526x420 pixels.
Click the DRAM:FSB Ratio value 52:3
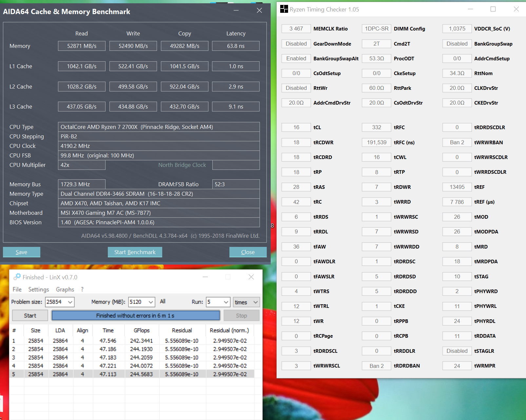236,184
